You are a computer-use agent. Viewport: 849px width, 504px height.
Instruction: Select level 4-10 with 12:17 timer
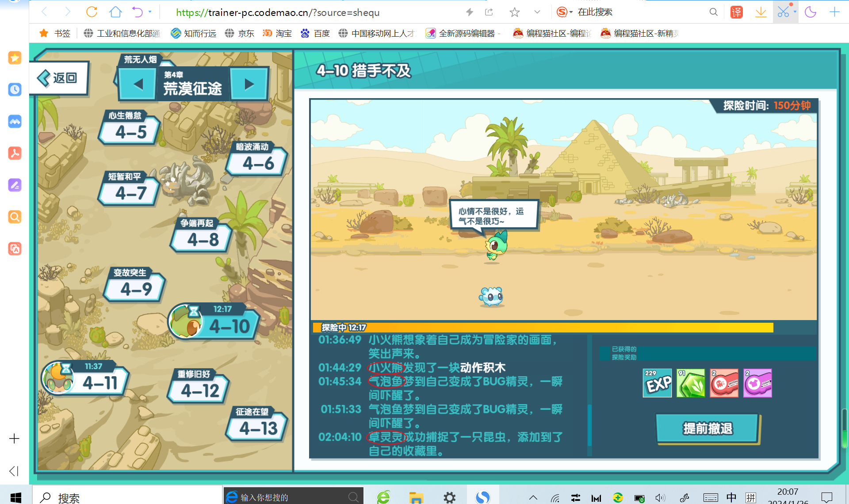pyautogui.click(x=214, y=321)
